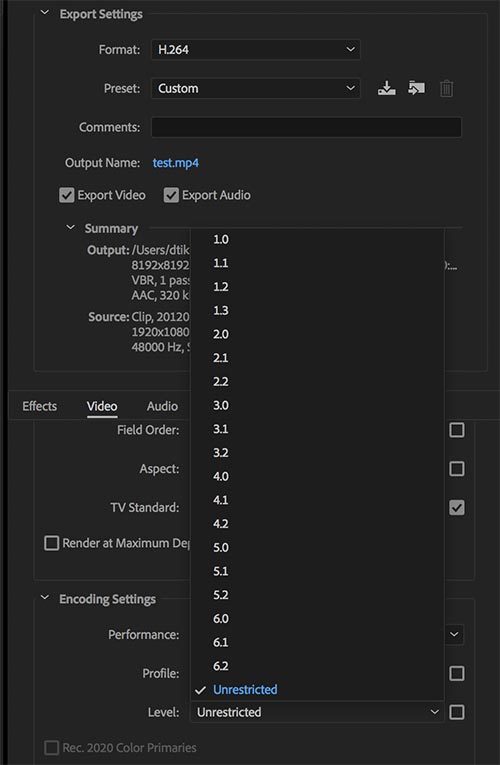Click into the Comments text field
Viewport: 500px width, 765px height.
[x=306, y=127]
